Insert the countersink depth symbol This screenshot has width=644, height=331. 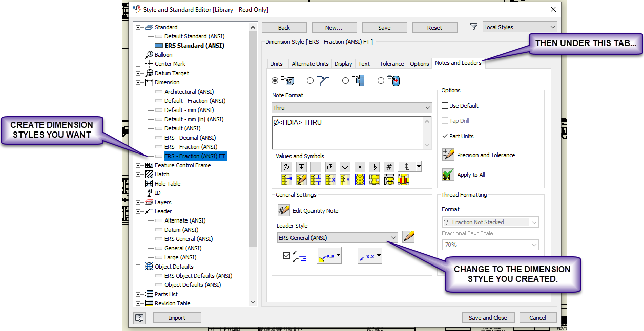tap(375, 167)
